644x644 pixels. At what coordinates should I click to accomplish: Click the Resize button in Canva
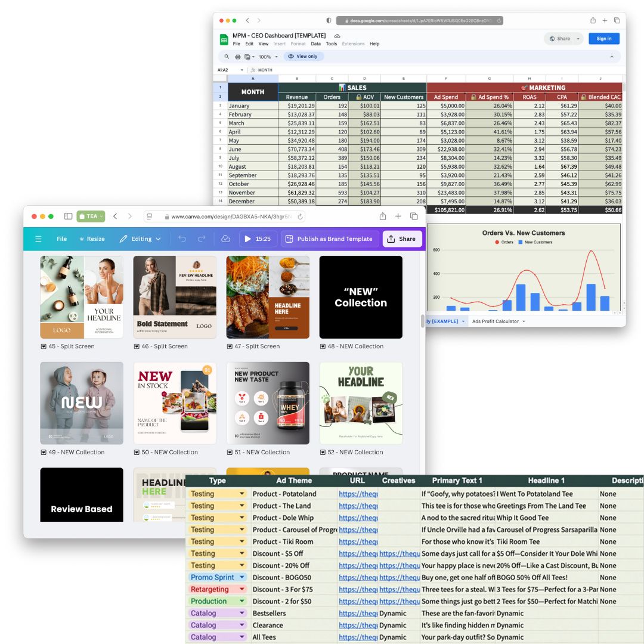coord(92,239)
